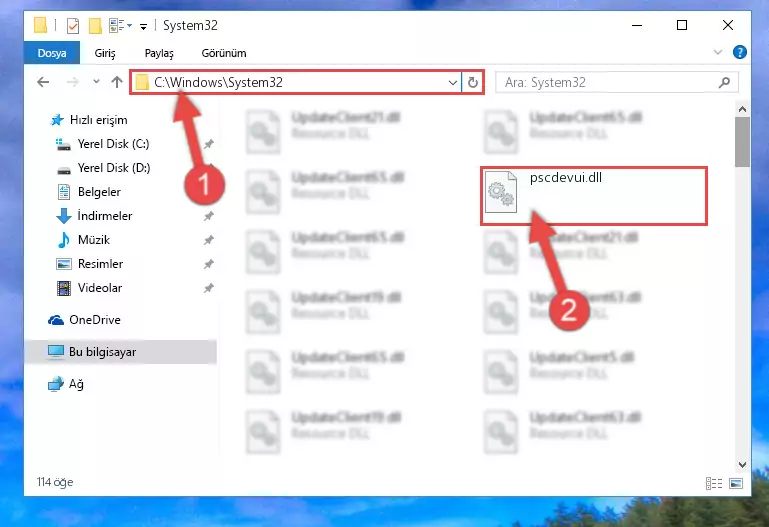Select the pscdevui.dll file
The width and height of the screenshot is (769, 527).
coord(593,196)
